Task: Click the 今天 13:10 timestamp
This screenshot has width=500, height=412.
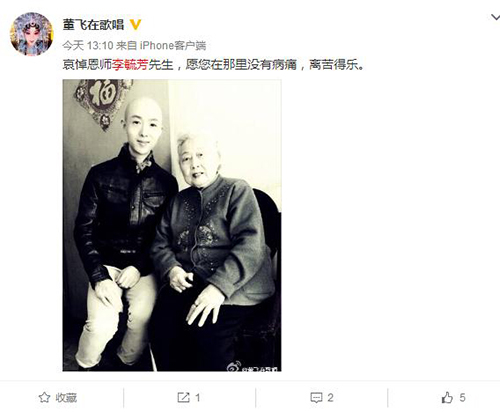Action: tap(88, 45)
